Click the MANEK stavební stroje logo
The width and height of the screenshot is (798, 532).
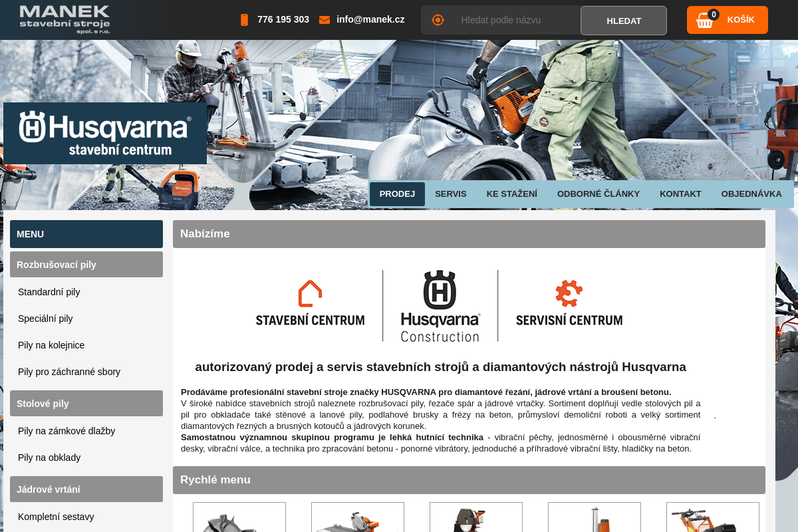click(65, 19)
